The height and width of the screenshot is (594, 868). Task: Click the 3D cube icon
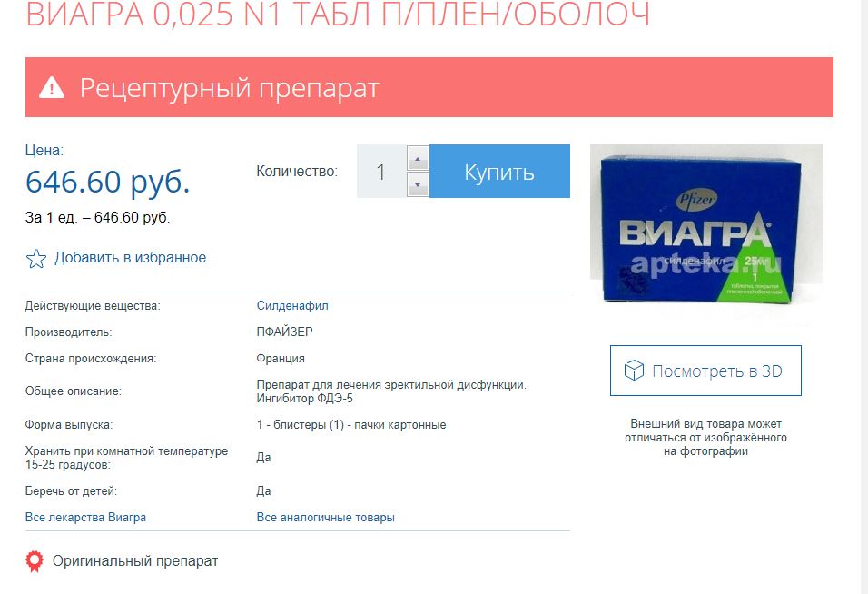pyautogui.click(x=634, y=371)
